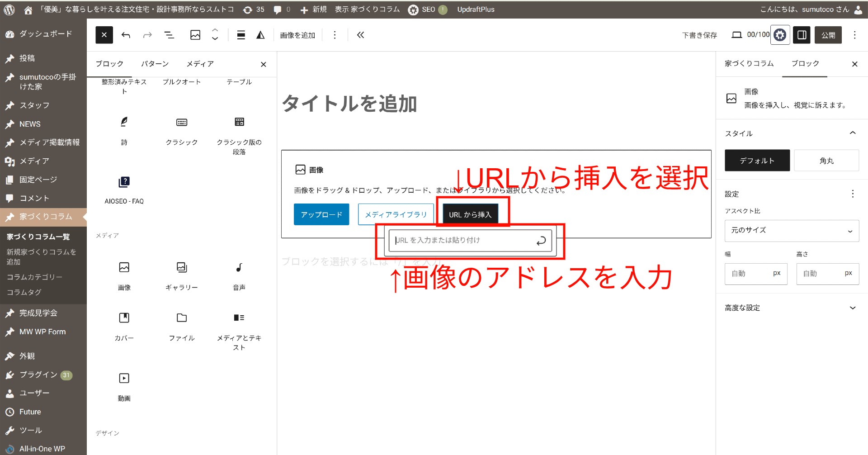Click the File block icon
Screen dimensions: 868x455
182,318
